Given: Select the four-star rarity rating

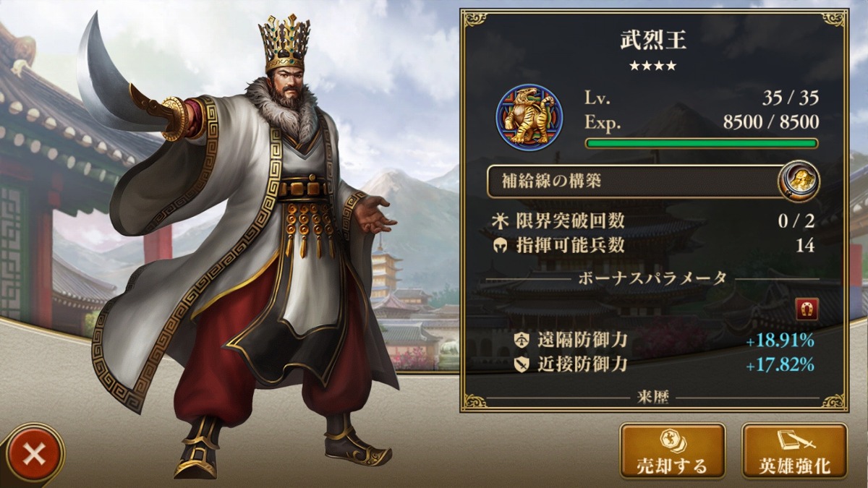Looking at the screenshot, I should 652,66.
